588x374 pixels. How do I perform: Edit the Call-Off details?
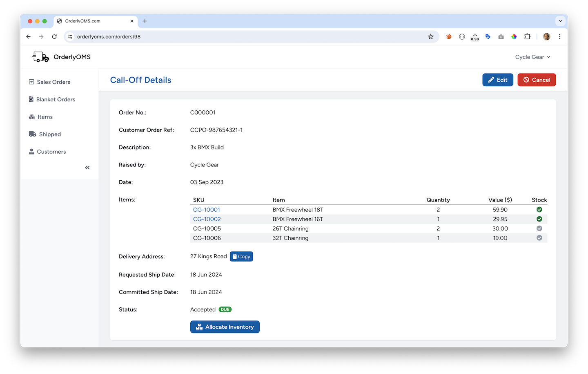(x=498, y=80)
